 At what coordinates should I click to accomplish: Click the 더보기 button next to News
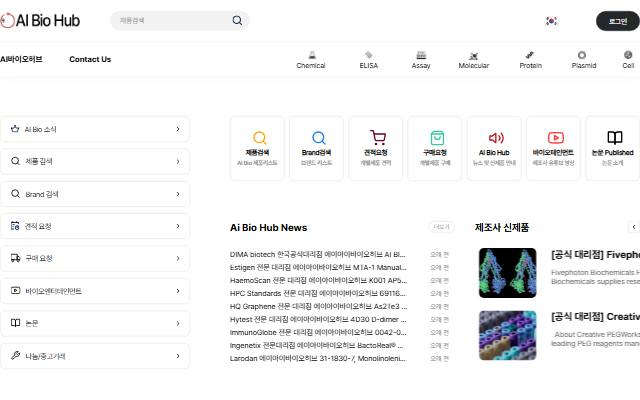pos(442,227)
